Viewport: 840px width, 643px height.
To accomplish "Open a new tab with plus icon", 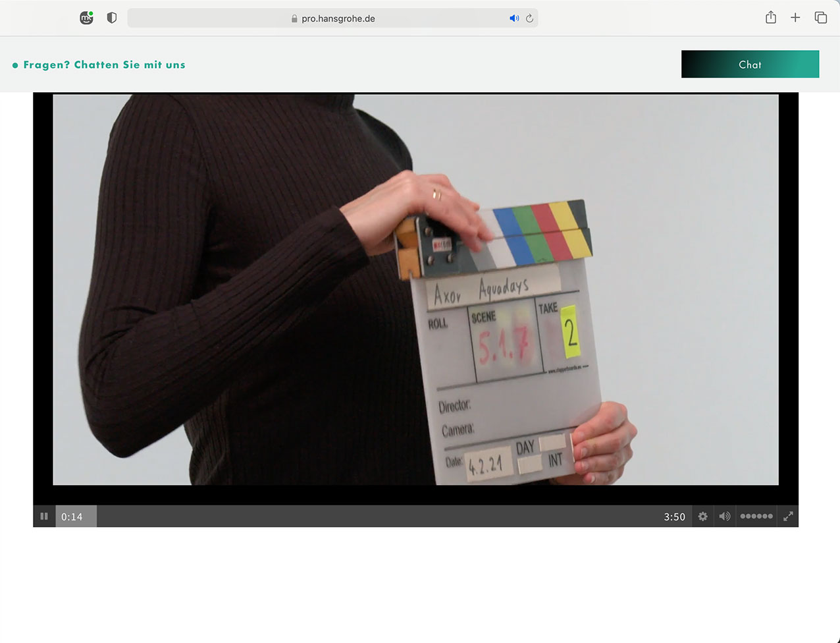I will (x=795, y=18).
